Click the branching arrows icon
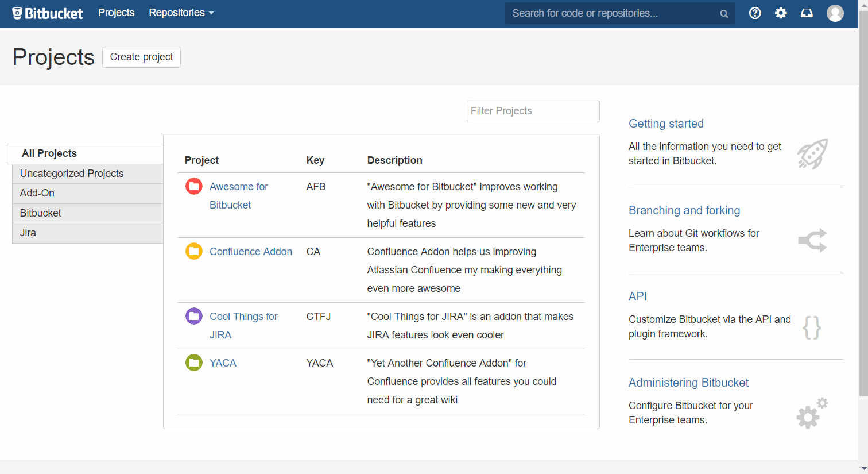This screenshot has width=868, height=474. point(812,240)
